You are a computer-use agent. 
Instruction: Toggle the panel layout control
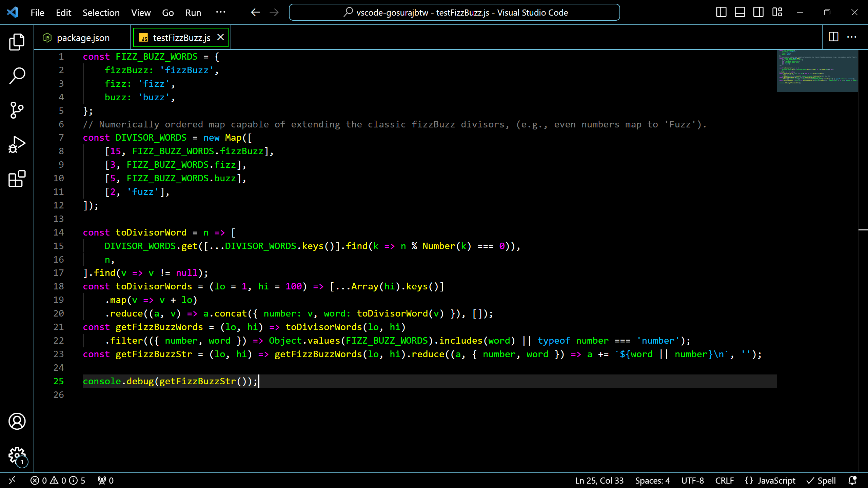click(739, 12)
